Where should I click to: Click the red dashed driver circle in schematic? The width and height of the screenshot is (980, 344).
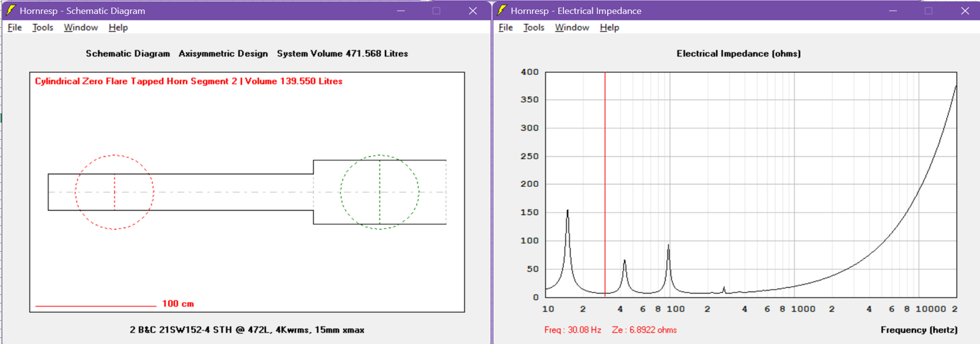(x=114, y=192)
